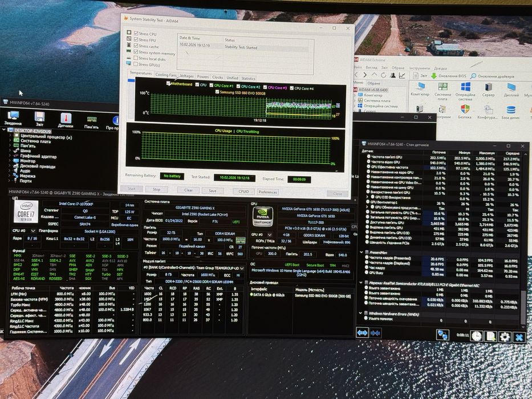
Task: Expand Мережа tree node in HWiNFO
Action: point(10,176)
